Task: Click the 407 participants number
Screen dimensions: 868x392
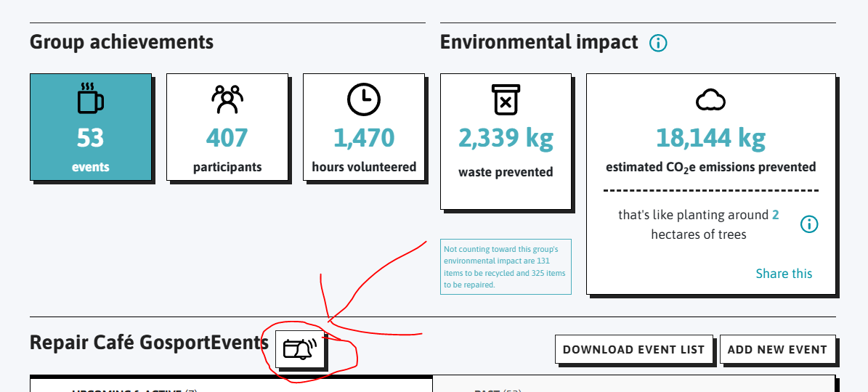Action: click(x=227, y=137)
